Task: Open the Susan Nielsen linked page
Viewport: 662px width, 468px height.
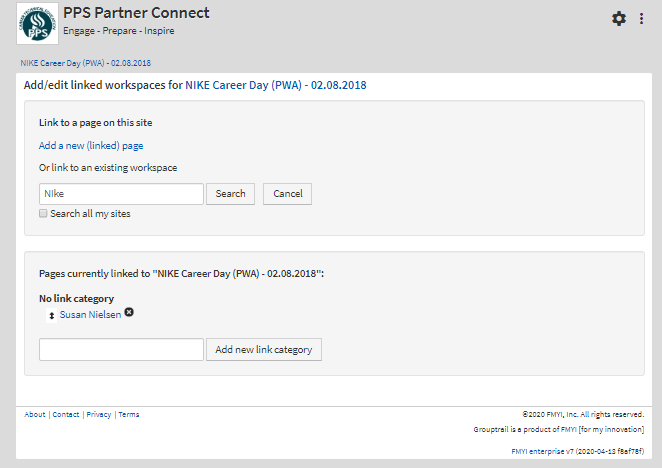Action: 90,314
